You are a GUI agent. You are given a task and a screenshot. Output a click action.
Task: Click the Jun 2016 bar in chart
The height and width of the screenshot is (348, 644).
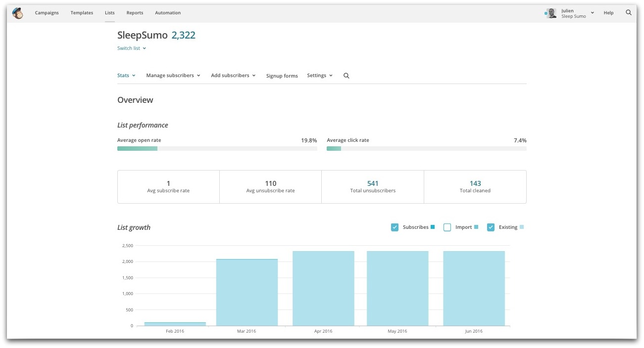[474, 288]
